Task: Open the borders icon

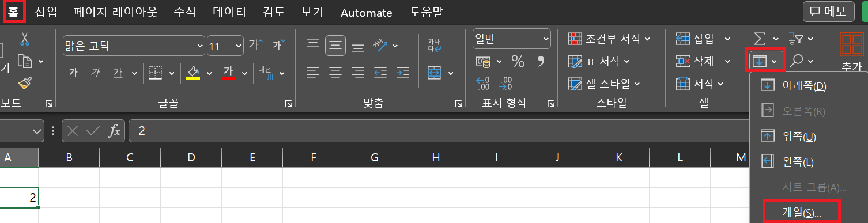Action: (155, 73)
